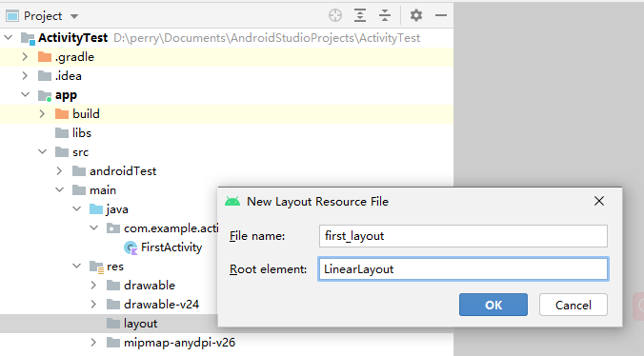Expand the build folder
Image resolution: width=644 pixels, height=356 pixels.
point(42,114)
